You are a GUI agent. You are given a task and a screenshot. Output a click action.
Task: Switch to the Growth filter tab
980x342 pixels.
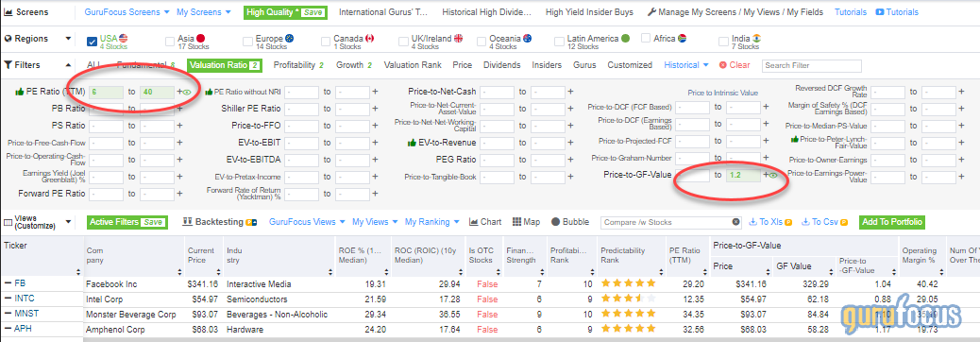point(354,65)
